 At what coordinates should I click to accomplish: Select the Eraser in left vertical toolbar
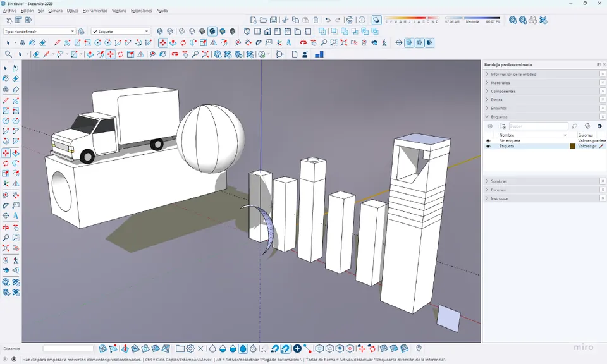(x=15, y=78)
